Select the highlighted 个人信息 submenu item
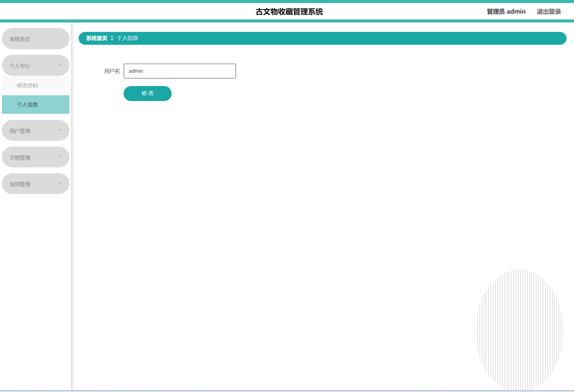The image size is (574, 392). pos(27,105)
